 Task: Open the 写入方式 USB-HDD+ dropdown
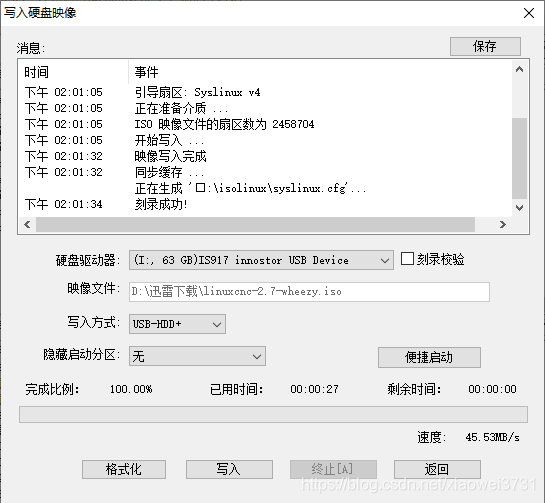tap(177, 324)
